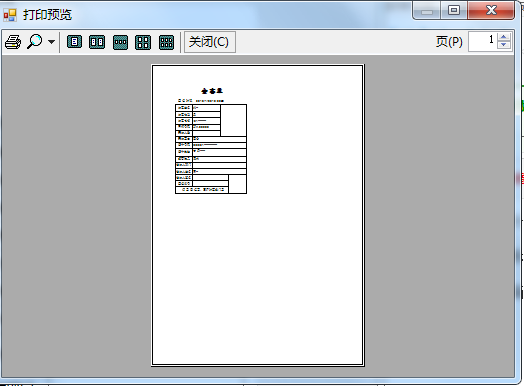Click the printer icon to print
This screenshot has width=524, height=386.
pyautogui.click(x=13, y=42)
